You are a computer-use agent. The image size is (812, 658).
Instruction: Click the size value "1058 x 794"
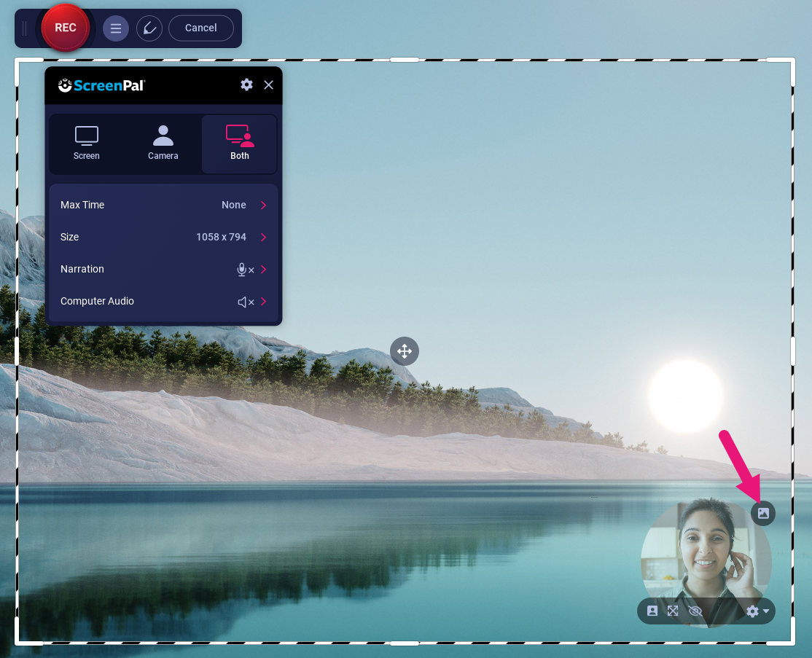click(221, 237)
